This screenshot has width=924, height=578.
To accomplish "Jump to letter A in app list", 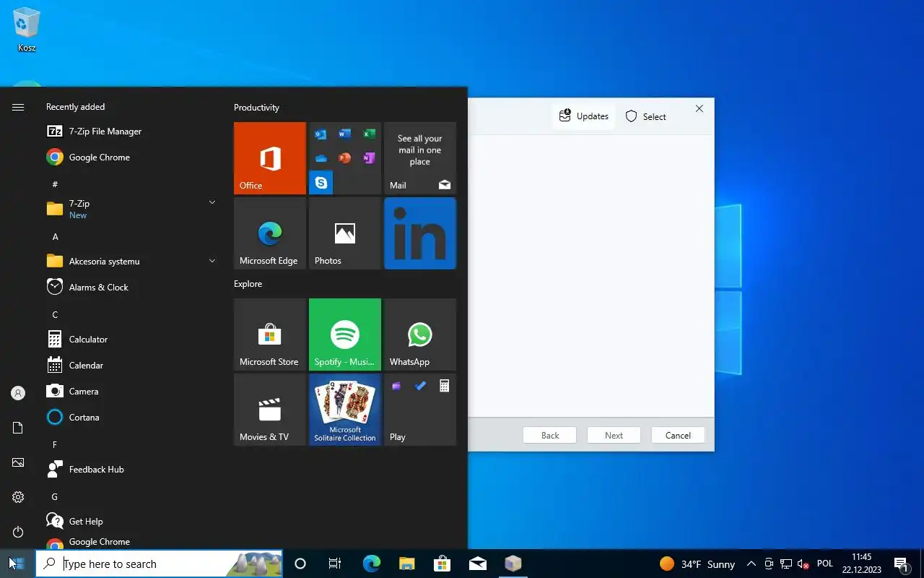I will (x=55, y=237).
